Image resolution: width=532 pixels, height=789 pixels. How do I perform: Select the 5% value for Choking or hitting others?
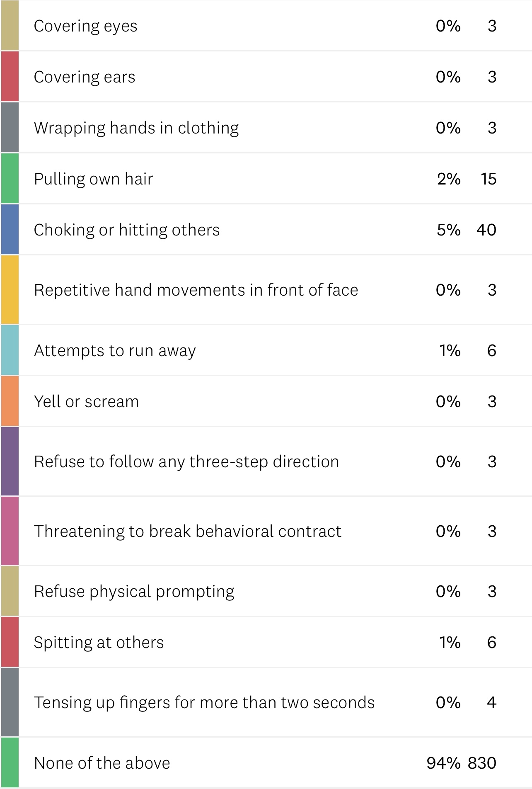(448, 230)
